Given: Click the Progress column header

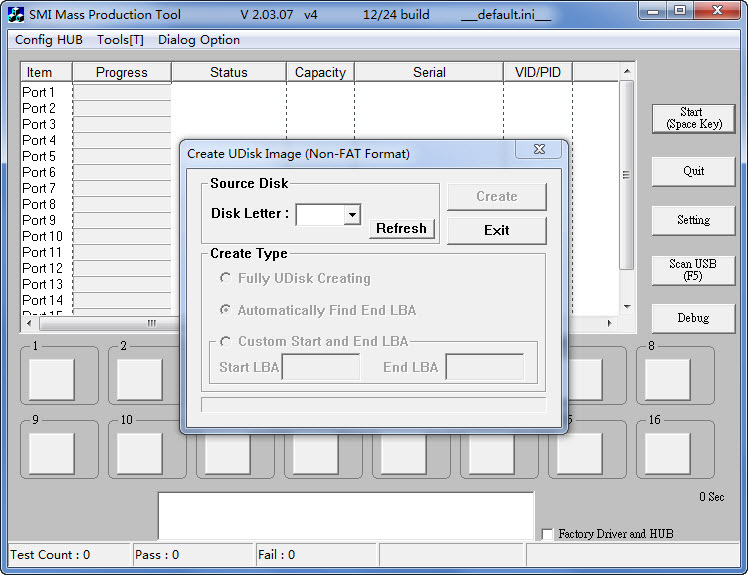Looking at the screenshot, I should 122,73.
